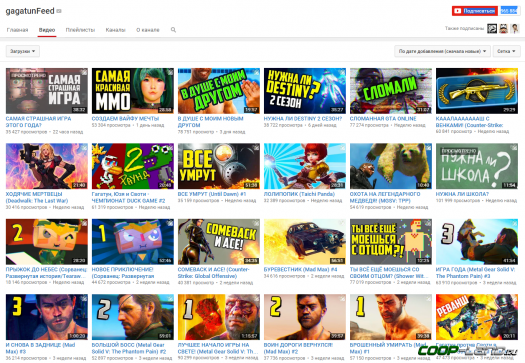Viewport: 525px width, 363px height.
Task: Open the second subscribed channel avatar
Action: (503, 29)
